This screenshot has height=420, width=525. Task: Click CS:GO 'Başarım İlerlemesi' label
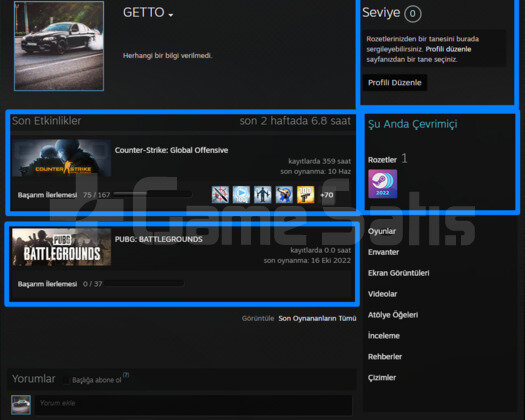click(x=47, y=195)
